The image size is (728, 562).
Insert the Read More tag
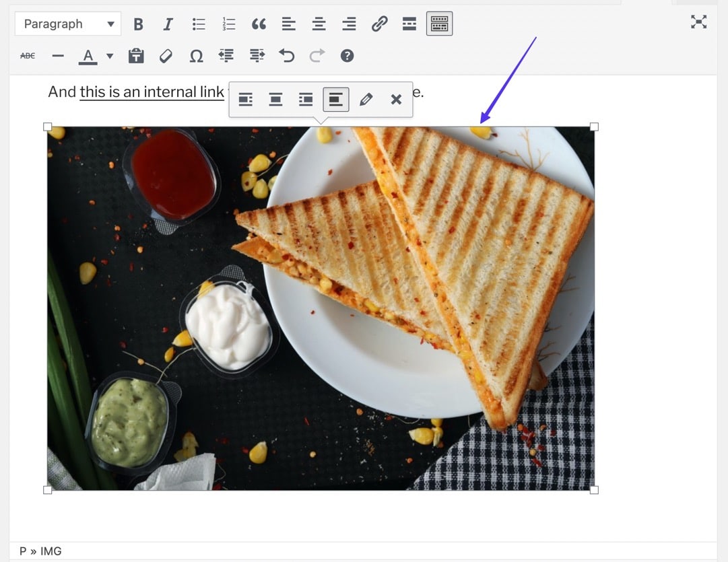[409, 24]
